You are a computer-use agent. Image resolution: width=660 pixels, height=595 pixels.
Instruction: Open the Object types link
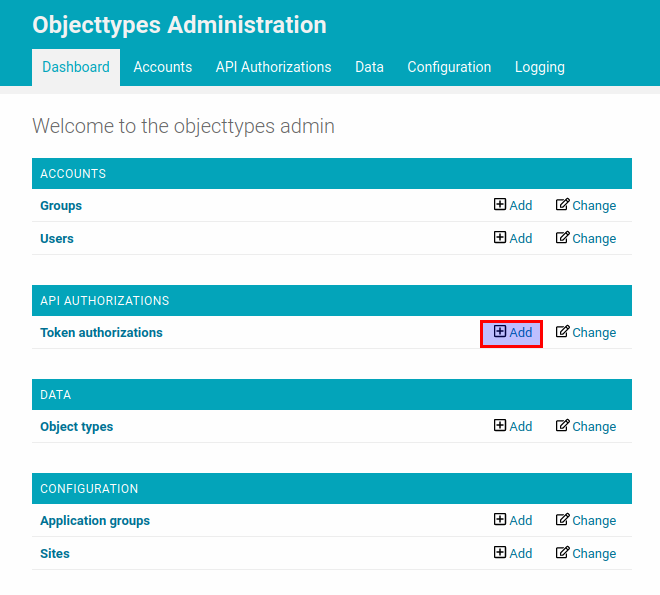pos(77,427)
